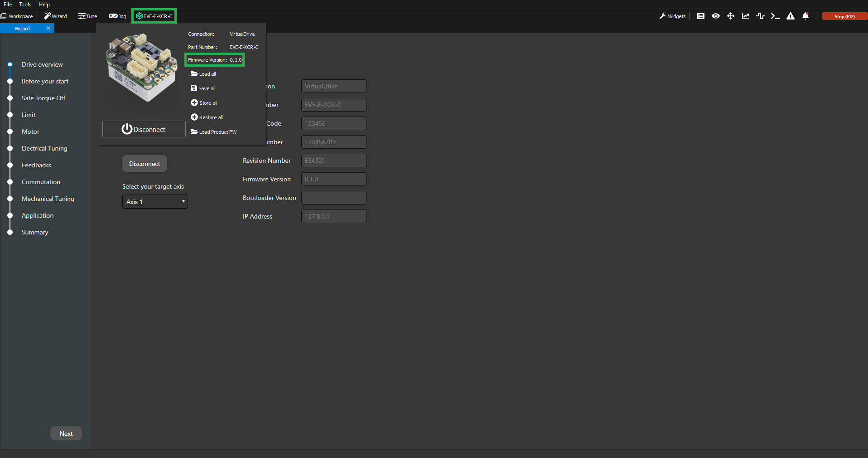Click Save all in drive popup
The width and height of the screenshot is (868, 458).
203,88
